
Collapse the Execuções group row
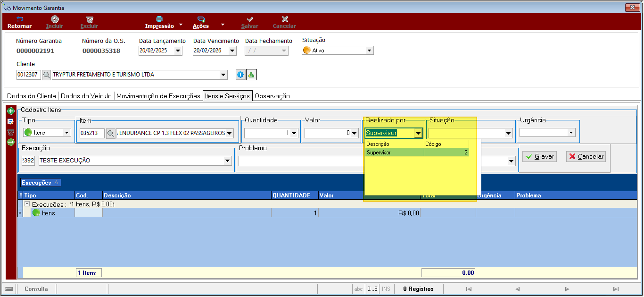(27, 204)
